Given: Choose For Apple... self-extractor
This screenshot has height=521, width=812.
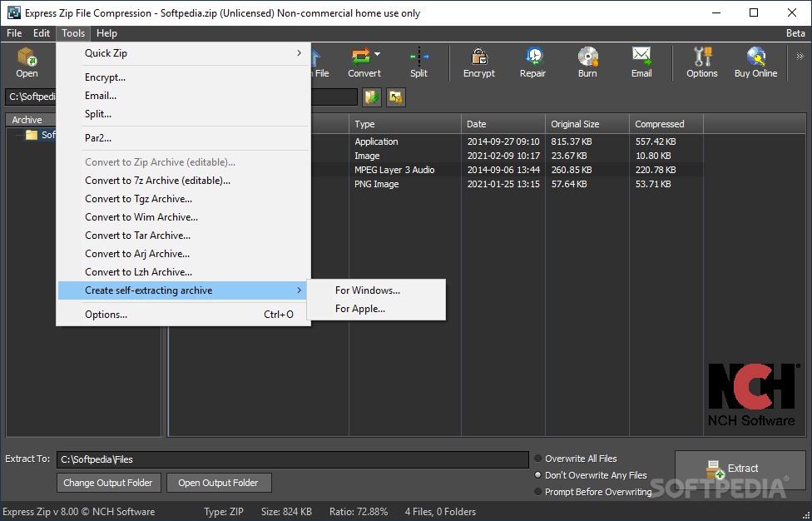Looking at the screenshot, I should pyautogui.click(x=376, y=309).
